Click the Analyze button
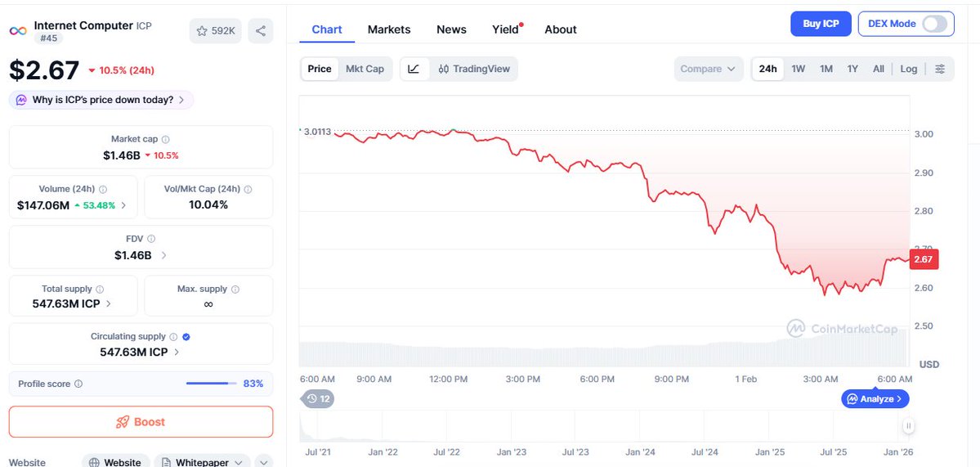The width and height of the screenshot is (980, 467). click(x=875, y=399)
